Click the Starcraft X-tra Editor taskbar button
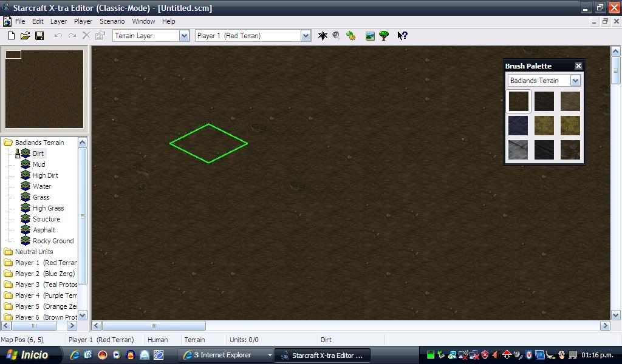Viewport: 622px width, 364px height. (323, 356)
